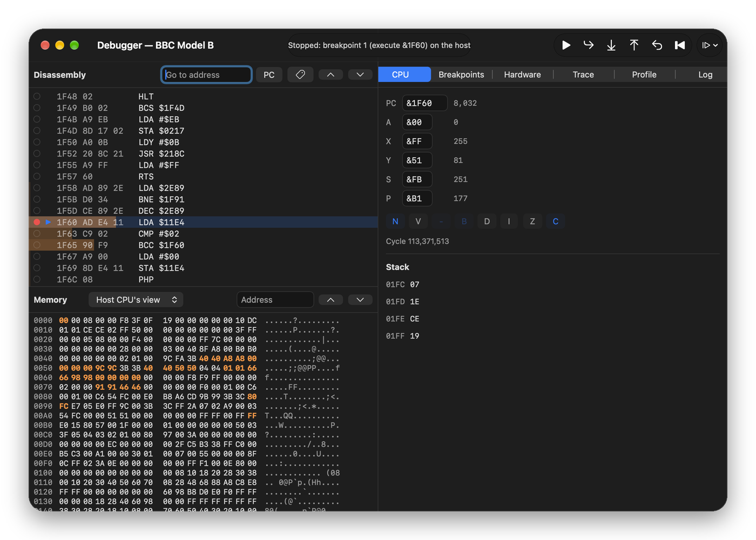Open the Profile tab
The height and width of the screenshot is (540, 756).
point(644,75)
